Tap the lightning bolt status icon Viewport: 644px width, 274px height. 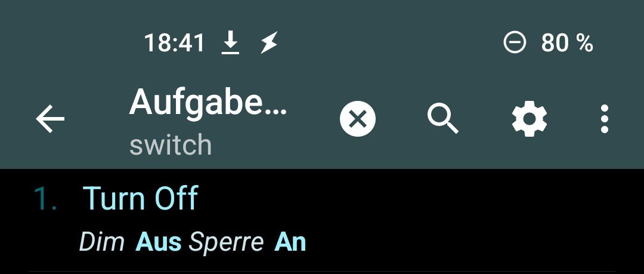270,43
